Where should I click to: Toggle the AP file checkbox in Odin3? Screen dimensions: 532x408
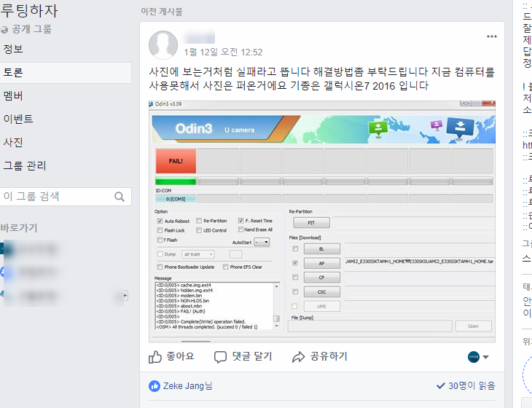[x=294, y=263]
